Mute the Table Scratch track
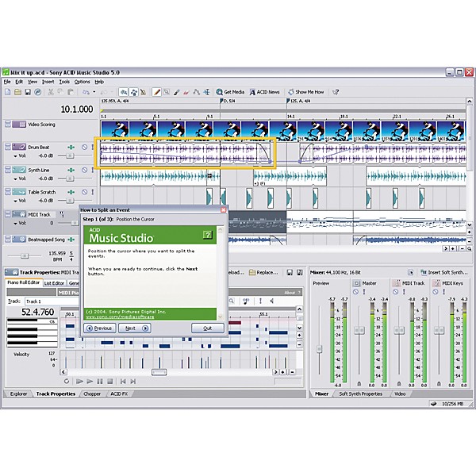Viewport: 476px width, 476px height. pyautogui.click(x=84, y=192)
